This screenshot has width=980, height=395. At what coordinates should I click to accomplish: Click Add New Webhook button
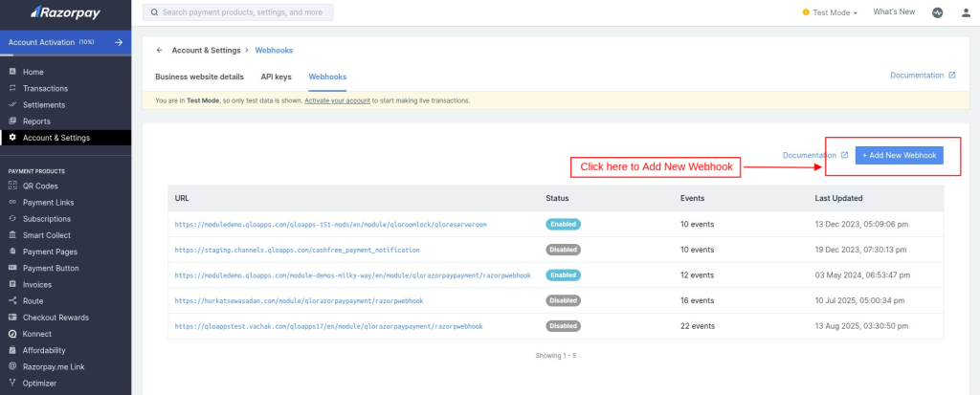coord(899,155)
